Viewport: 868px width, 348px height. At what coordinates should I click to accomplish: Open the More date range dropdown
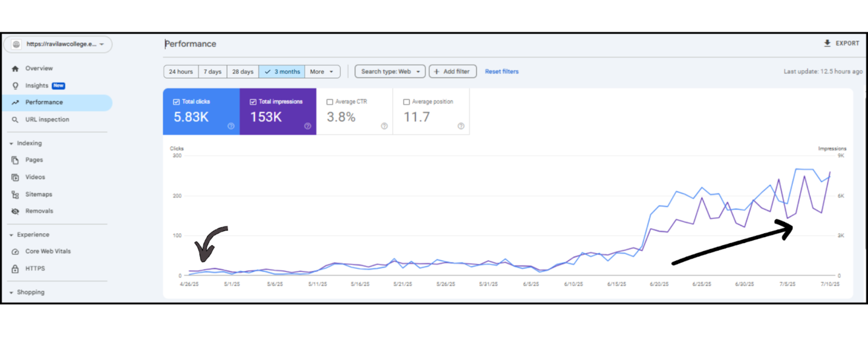pyautogui.click(x=322, y=72)
